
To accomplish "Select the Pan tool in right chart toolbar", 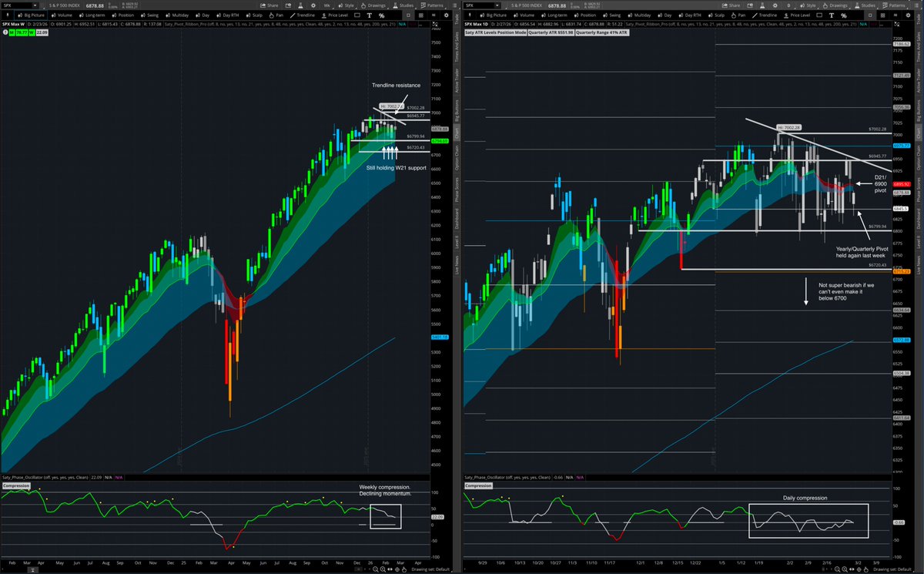I will point(739,15).
